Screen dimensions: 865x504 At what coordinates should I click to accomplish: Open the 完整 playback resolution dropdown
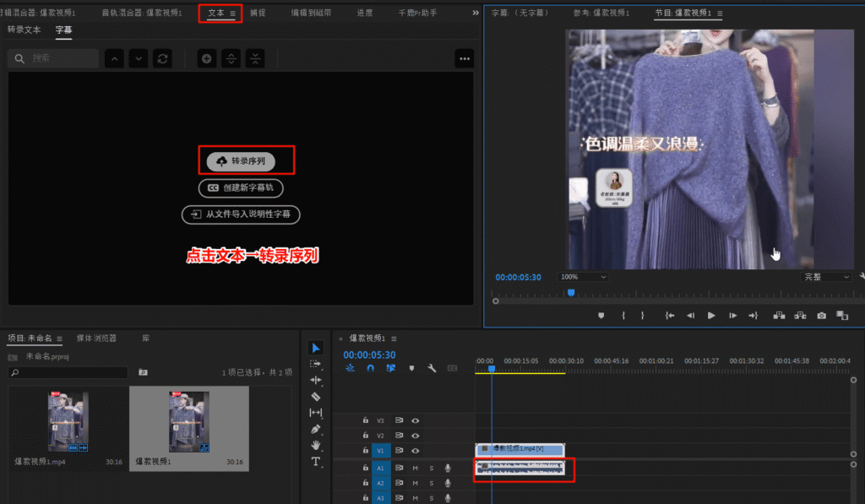click(826, 277)
